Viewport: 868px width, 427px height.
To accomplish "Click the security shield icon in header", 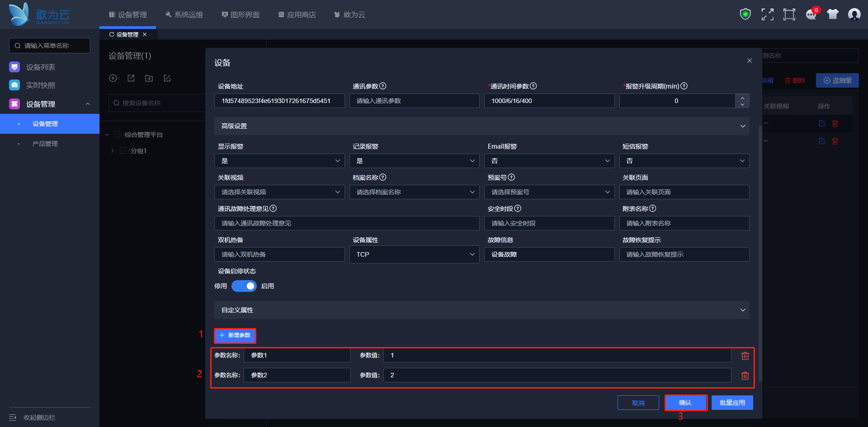I will tap(745, 14).
